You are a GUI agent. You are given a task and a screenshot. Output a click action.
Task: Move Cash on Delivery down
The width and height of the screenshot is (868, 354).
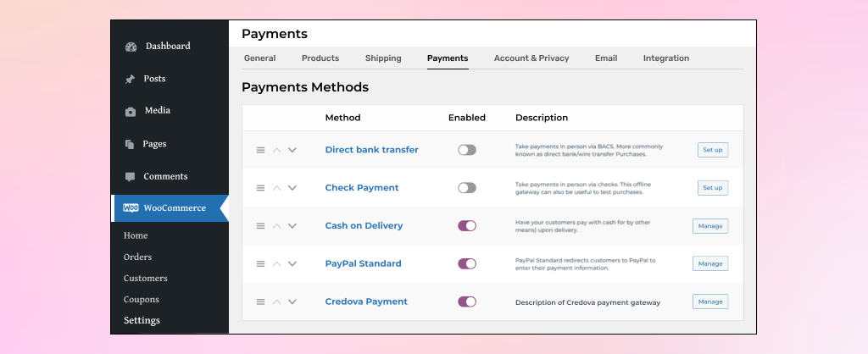click(x=292, y=225)
